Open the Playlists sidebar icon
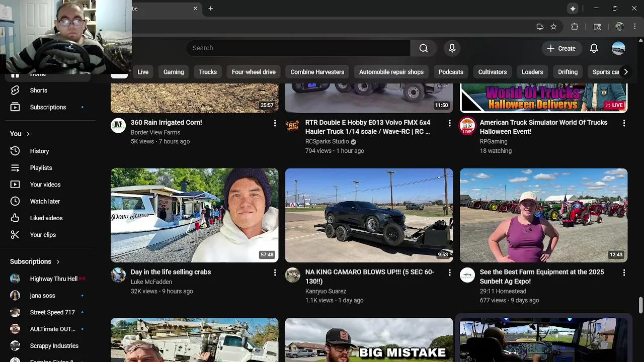Image resolution: width=644 pixels, height=362 pixels. pos(15,168)
